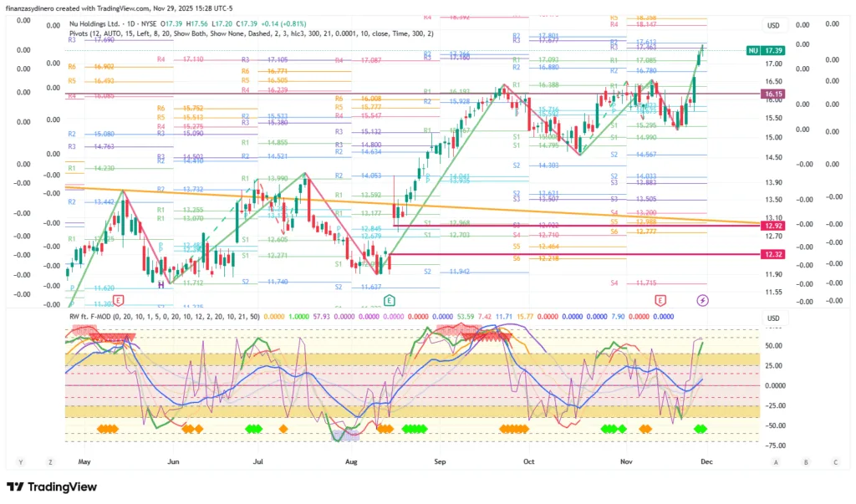Click the purple H marker below the May-June low
This screenshot has height=504, width=856.
tap(160, 285)
